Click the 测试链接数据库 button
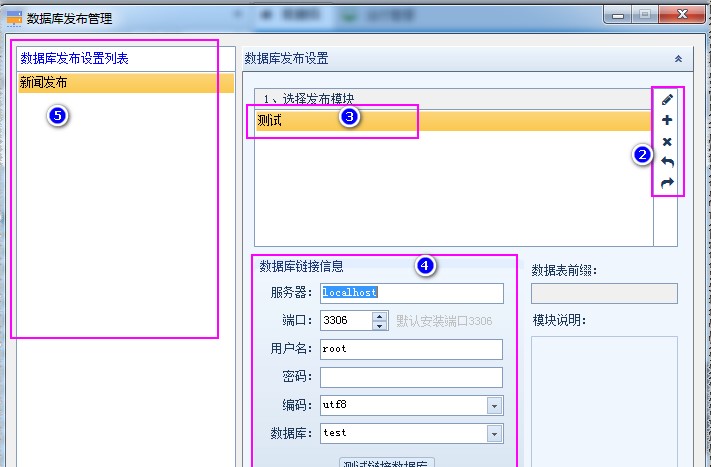Image resolution: width=711 pixels, height=467 pixels. point(387,462)
